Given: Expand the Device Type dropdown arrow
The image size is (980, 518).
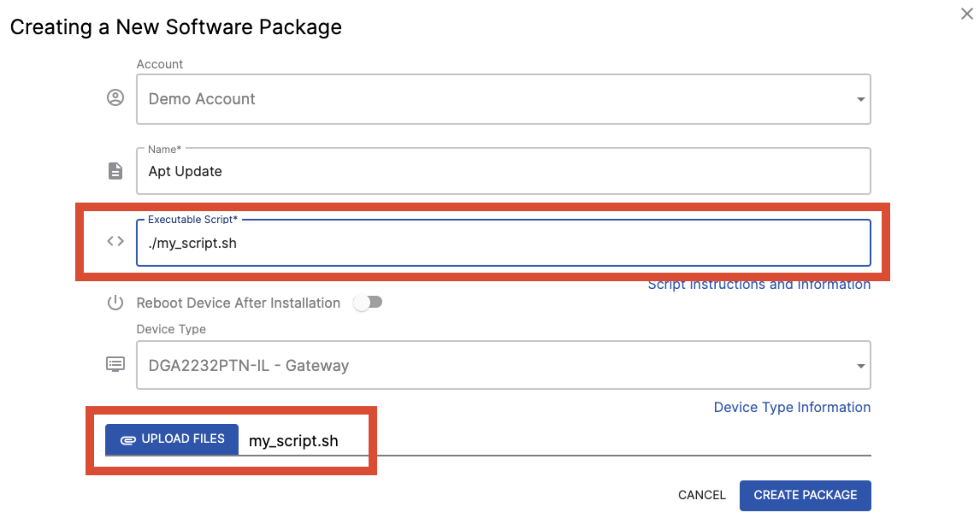Looking at the screenshot, I should (x=860, y=366).
